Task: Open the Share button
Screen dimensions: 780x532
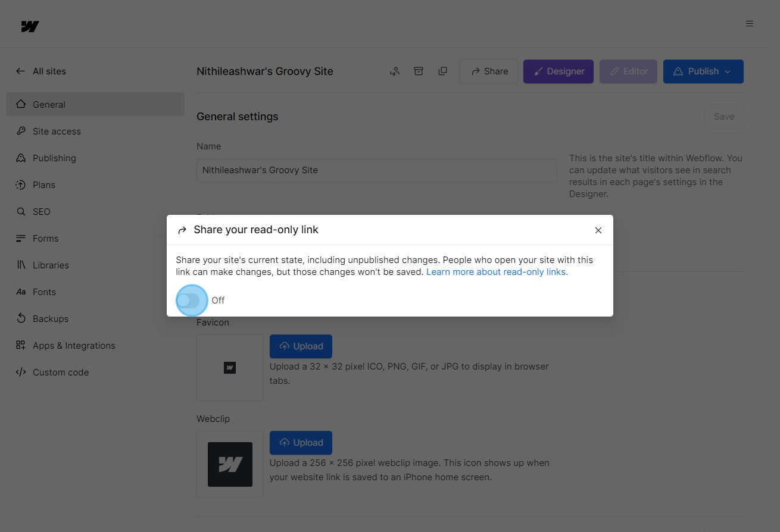Action: click(488, 71)
